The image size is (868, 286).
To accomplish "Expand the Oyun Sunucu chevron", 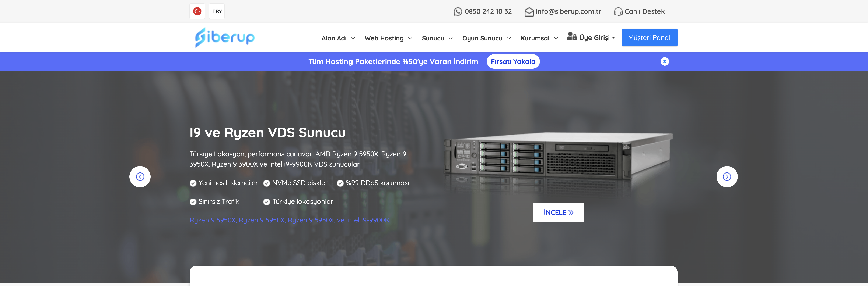I will [509, 38].
